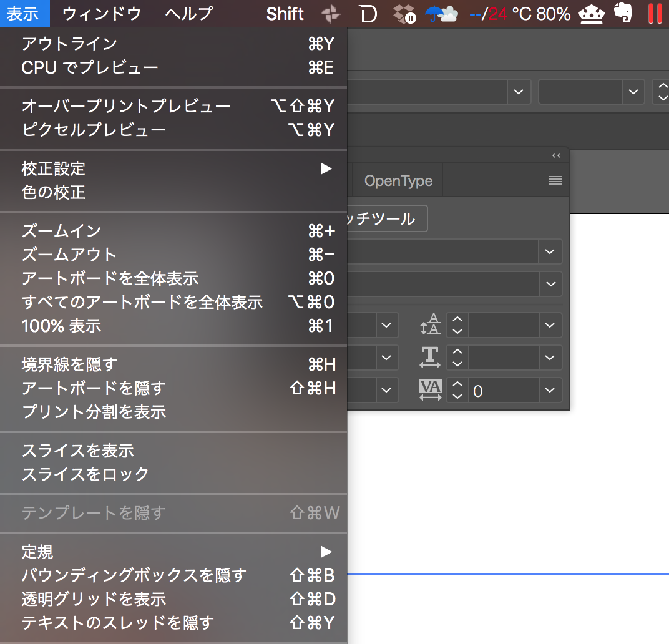Click the crown icon in menu bar
Image resolution: width=669 pixels, height=644 pixels.
[592, 14]
